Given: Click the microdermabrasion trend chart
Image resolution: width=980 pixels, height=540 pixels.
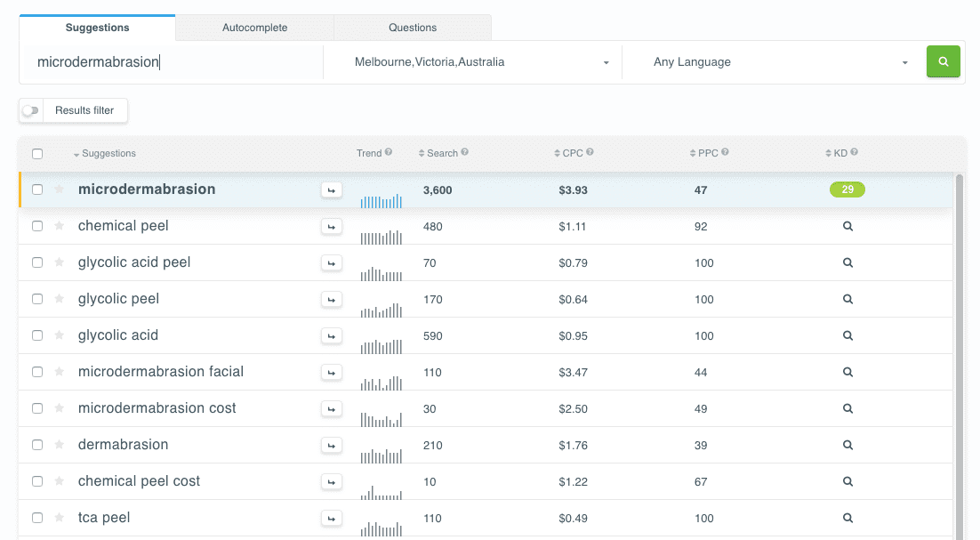Looking at the screenshot, I should click(x=381, y=201).
